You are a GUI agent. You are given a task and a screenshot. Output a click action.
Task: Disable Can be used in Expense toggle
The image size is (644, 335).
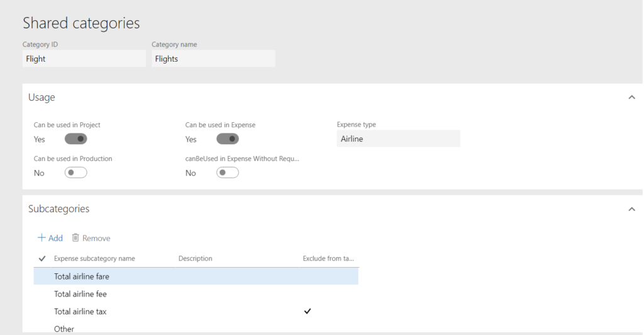point(227,139)
